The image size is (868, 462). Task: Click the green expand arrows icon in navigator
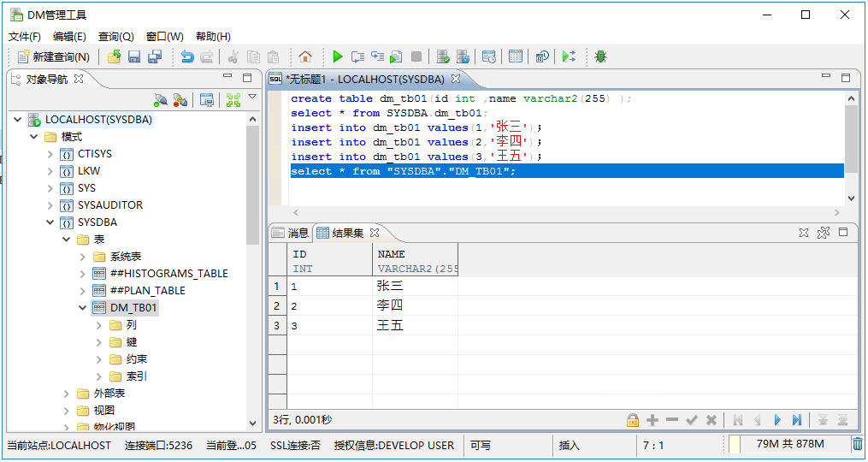click(x=233, y=100)
